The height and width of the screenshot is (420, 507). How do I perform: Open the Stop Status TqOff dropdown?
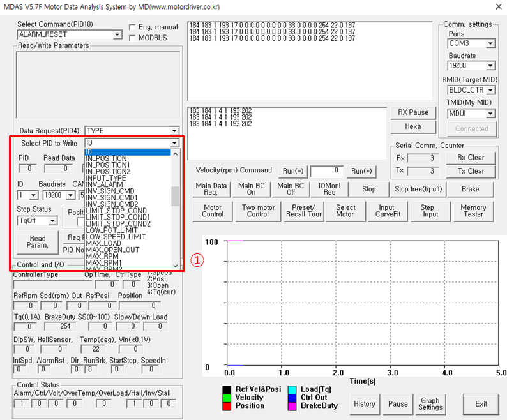click(52, 221)
